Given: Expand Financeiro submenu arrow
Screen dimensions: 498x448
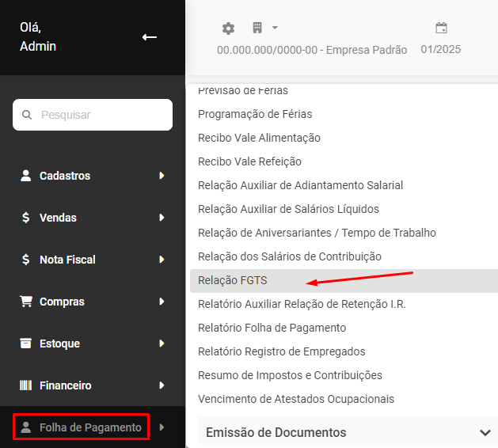Looking at the screenshot, I should pyautogui.click(x=162, y=385).
